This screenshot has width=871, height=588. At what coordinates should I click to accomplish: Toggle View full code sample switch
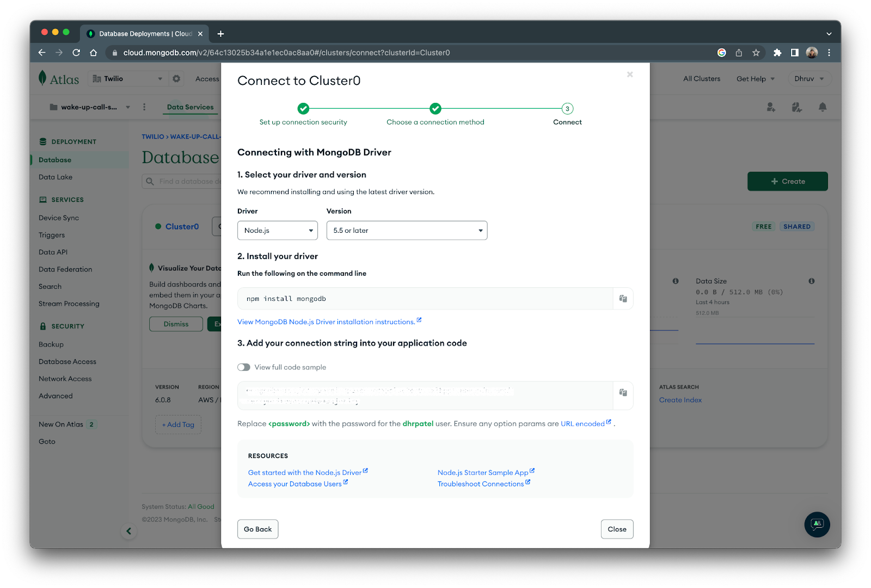244,367
